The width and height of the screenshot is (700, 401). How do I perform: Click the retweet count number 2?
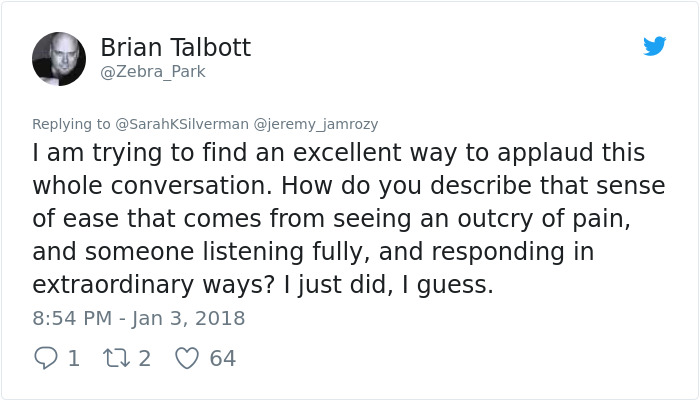pyautogui.click(x=144, y=358)
